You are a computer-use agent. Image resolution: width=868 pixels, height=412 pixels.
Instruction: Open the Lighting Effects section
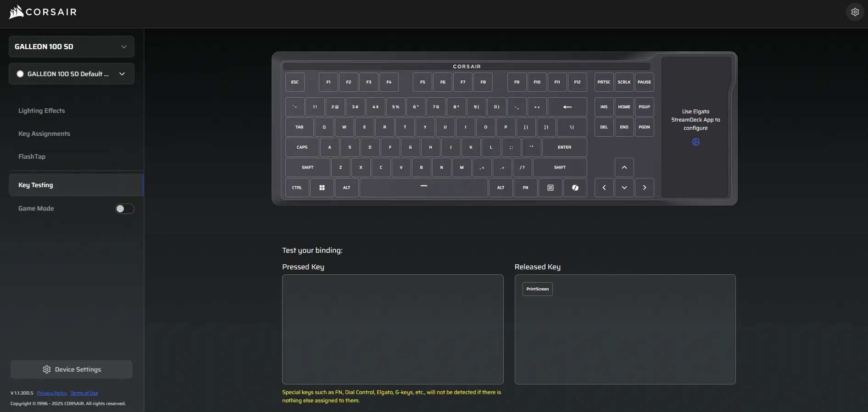(x=42, y=111)
